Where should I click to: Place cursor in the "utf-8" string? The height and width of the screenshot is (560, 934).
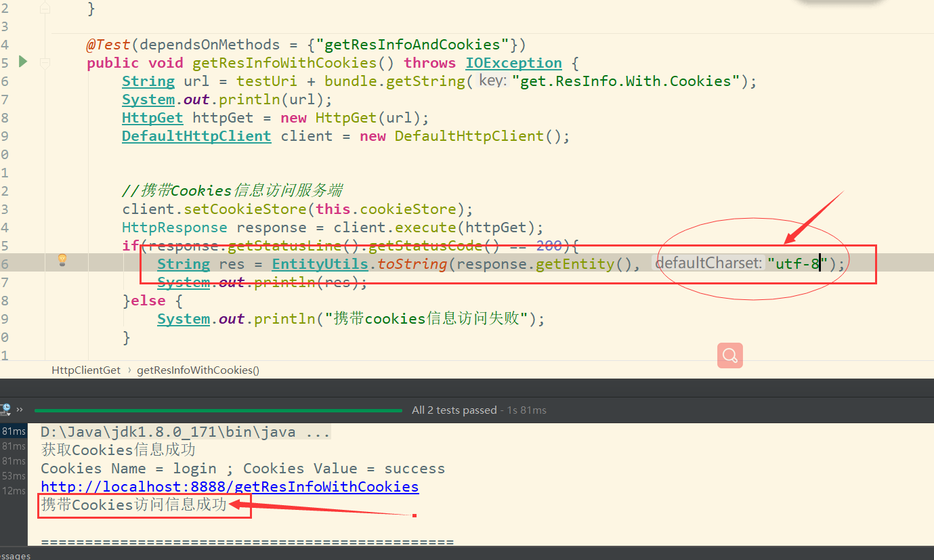pyautogui.click(x=798, y=264)
